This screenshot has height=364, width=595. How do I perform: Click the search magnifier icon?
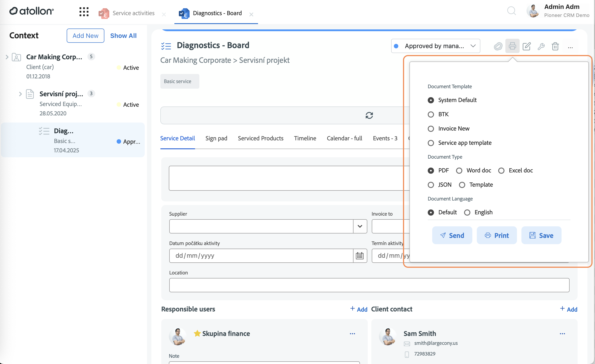(x=511, y=11)
